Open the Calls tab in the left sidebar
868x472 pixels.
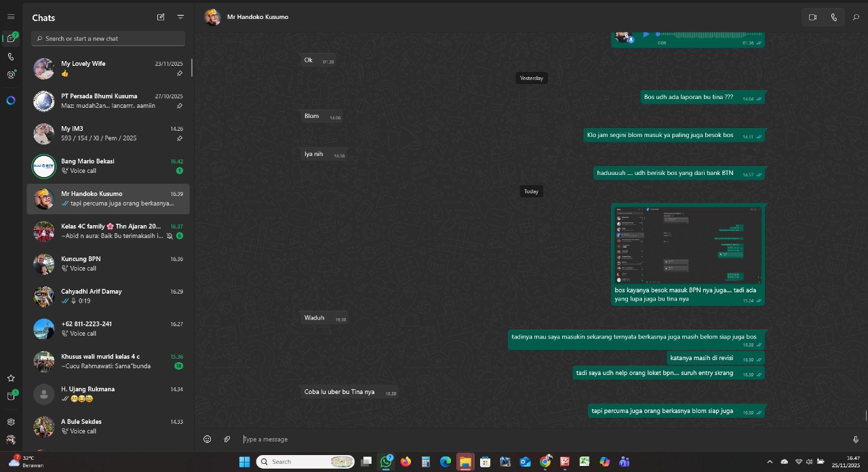tap(11, 57)
